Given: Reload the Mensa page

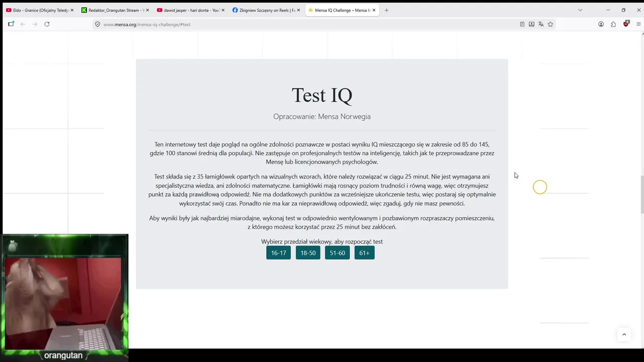Looking at the screenshot, I should [47, 24].
